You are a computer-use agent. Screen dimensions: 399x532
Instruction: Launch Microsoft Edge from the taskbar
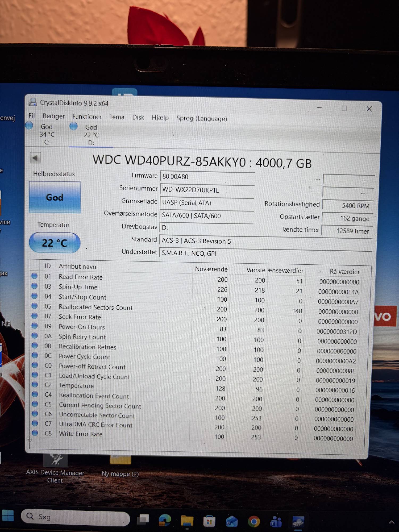point(165,520)
